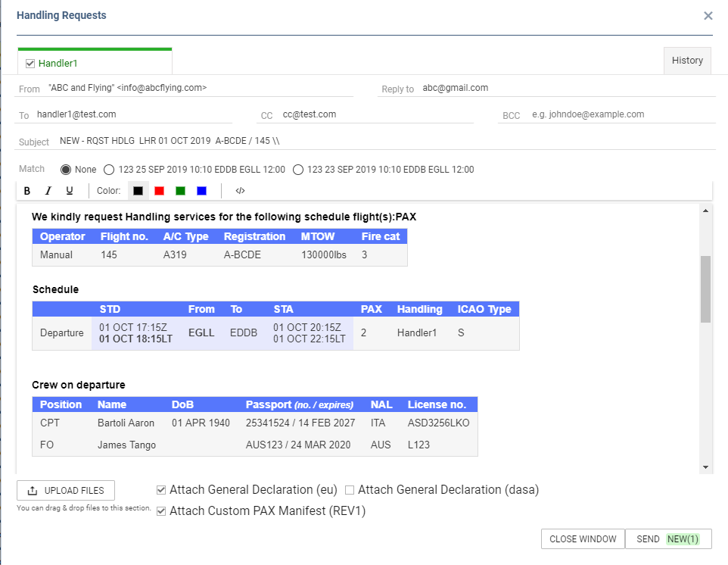Check Attach General Declaration (dasa)
Screen dimensions: 728x565
coord(350,490)
